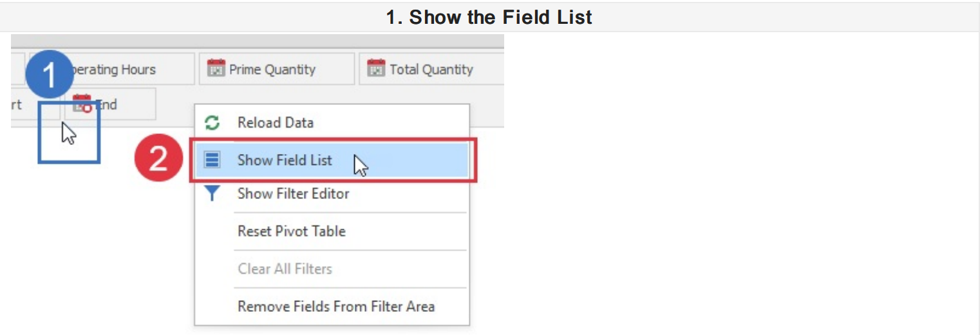The height and width of the screenshot is (335, 980).
Task: Click the End field label text
Action: (107, 104)
